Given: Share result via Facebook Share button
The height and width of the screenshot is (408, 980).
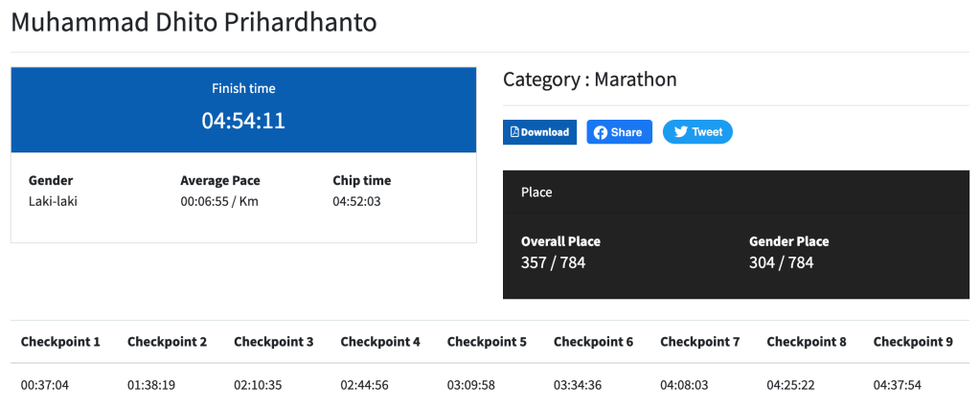Looking at the screenshot, I should pyautogui.click(x=619, y=132).
